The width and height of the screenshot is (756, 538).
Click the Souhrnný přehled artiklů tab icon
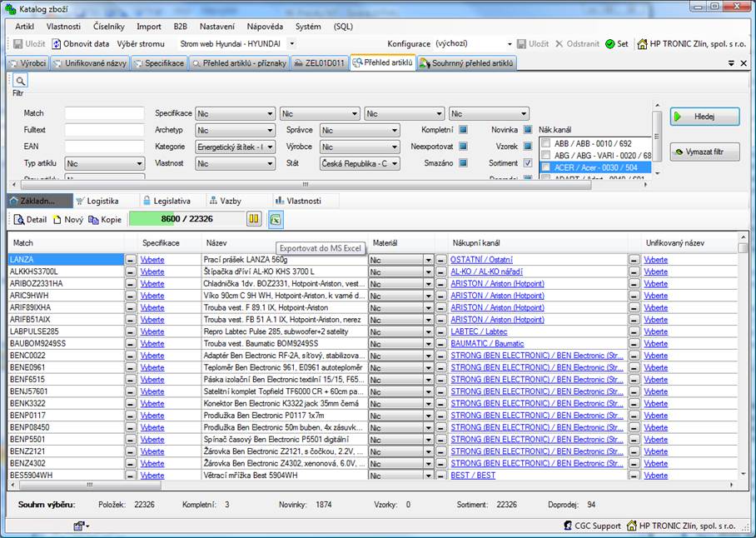pyautogui.click(x=425, y=63)
